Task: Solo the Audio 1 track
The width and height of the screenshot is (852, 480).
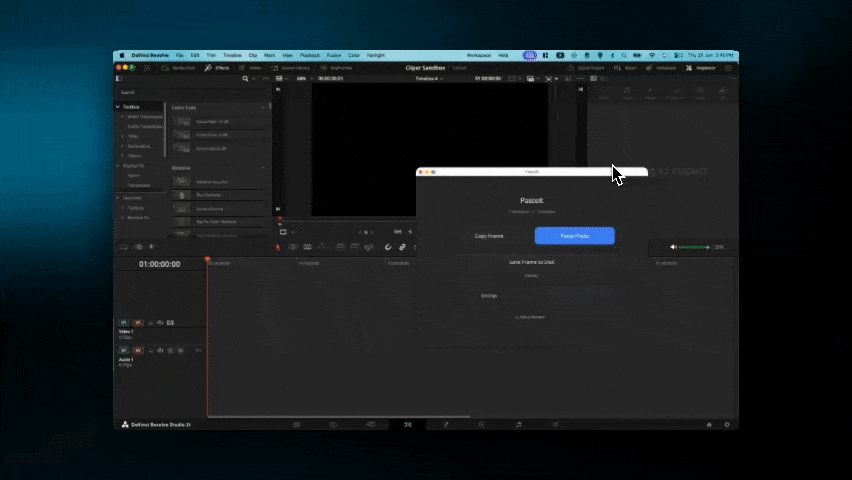Action: (171, 351)
